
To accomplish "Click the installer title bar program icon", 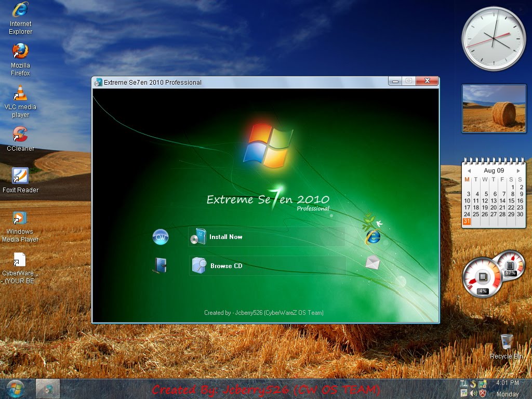I will 98,82.
